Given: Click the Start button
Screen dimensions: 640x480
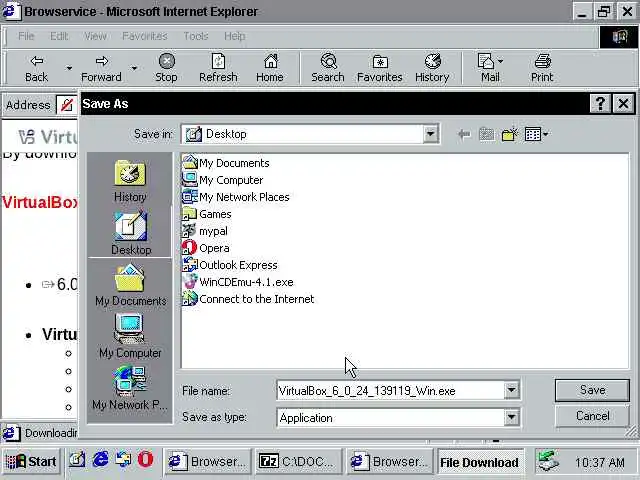Looking at the screenshot, I should (31, 462).
